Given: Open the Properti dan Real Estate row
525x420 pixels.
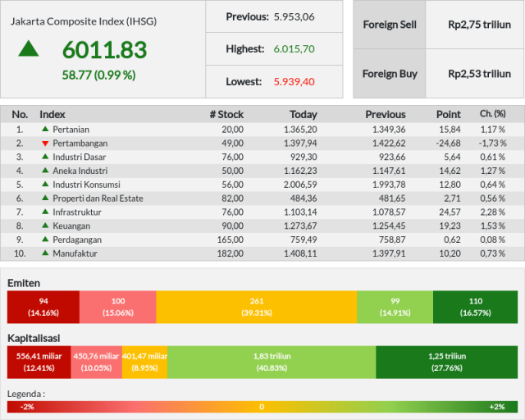Looking at the screenshot, I should tap(262, 199).
